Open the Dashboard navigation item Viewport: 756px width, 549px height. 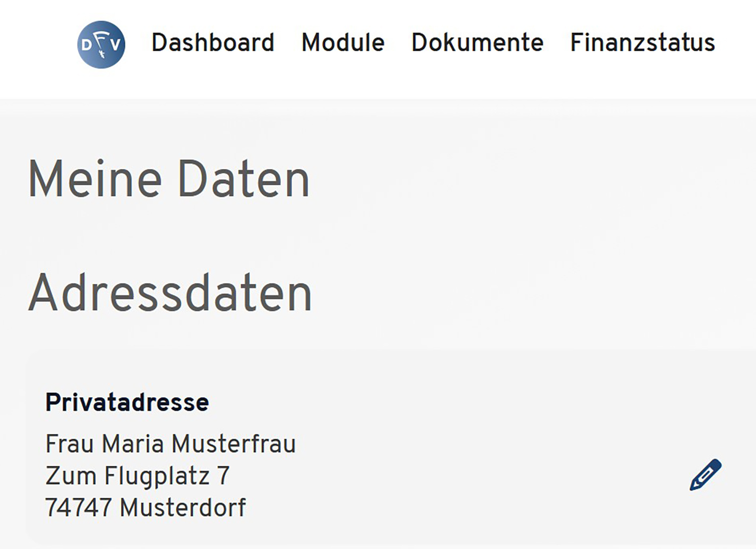click(213, 42)
